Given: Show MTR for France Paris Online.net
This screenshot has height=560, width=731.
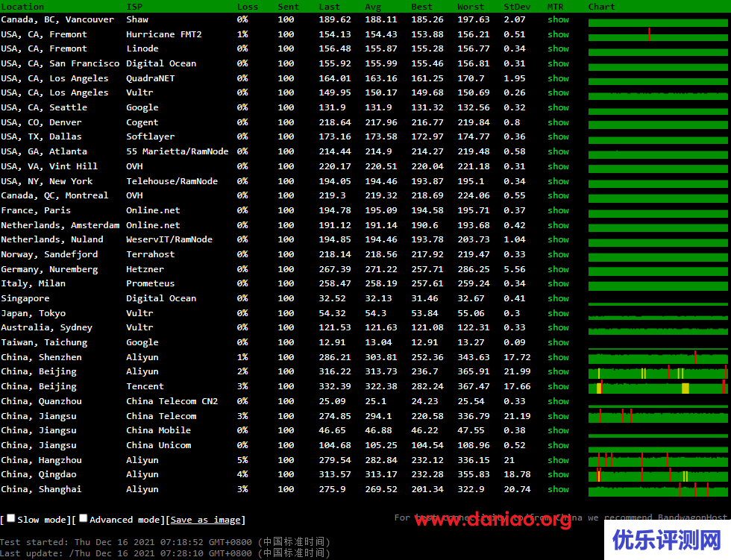Looking at the screenshot, I should tap(558, 210).
